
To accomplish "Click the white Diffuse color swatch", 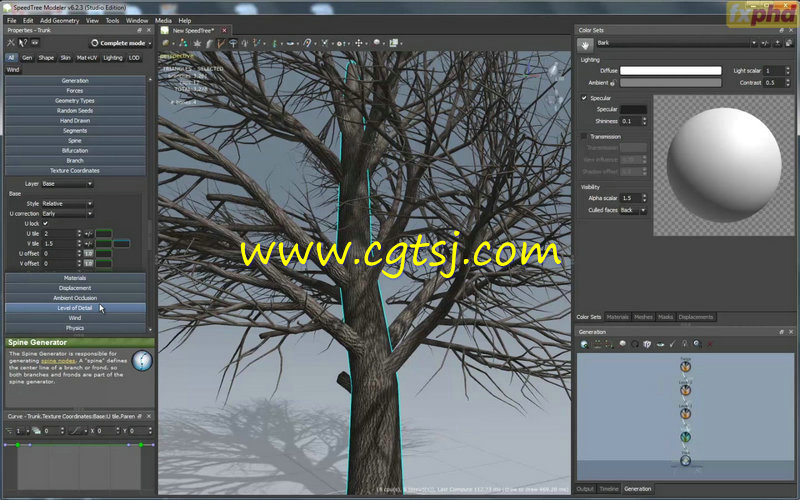I will 670,70.
